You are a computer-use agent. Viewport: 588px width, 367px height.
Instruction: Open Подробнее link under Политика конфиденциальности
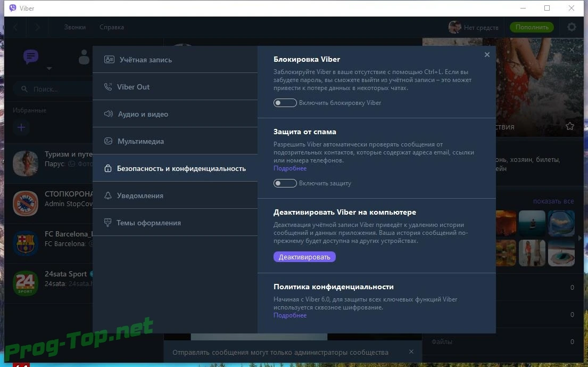tap(290, 315)
